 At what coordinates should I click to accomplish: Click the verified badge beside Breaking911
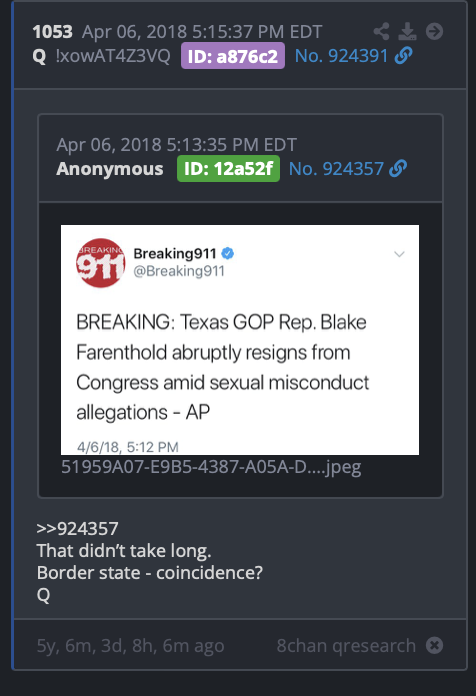tap(228, 253)
